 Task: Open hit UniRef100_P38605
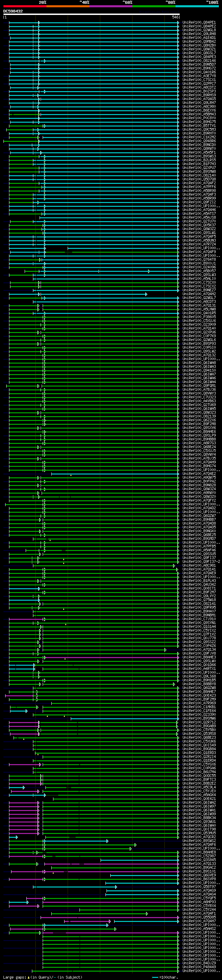[x=199, y=316]
